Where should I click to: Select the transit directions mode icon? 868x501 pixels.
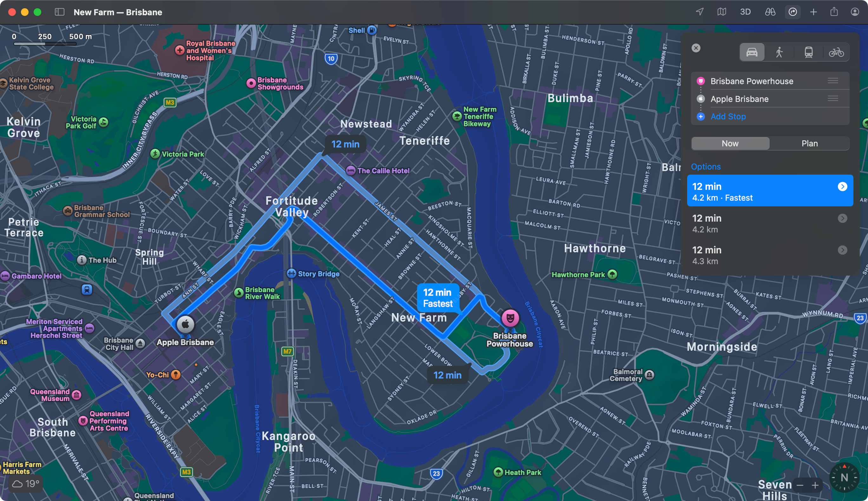[806, 52]
